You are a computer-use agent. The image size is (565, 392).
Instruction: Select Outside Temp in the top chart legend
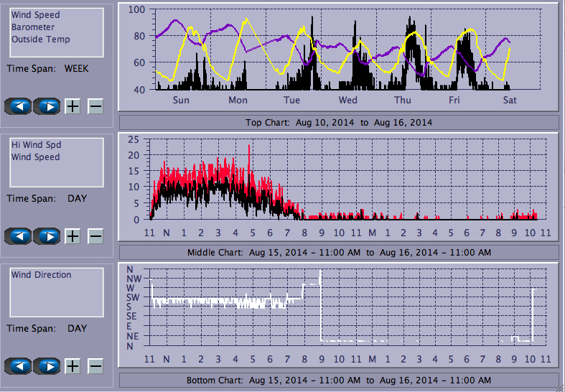tap(41, 39)
